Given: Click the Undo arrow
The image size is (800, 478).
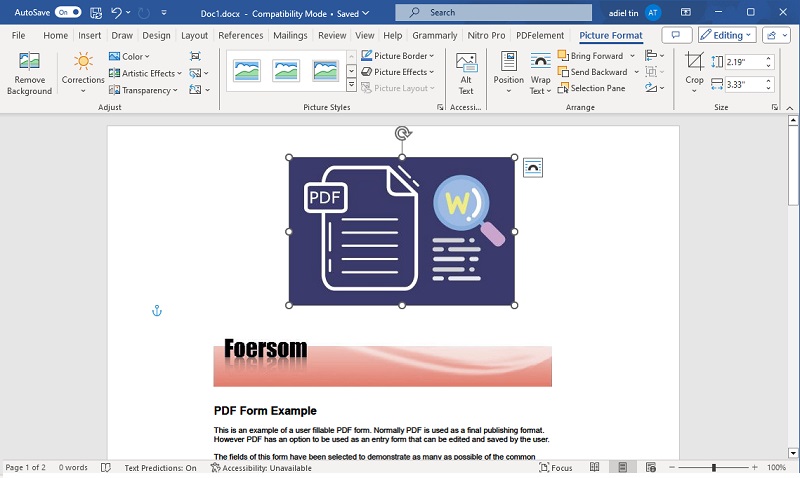Looking at the screenshot, I should point(116,13).
